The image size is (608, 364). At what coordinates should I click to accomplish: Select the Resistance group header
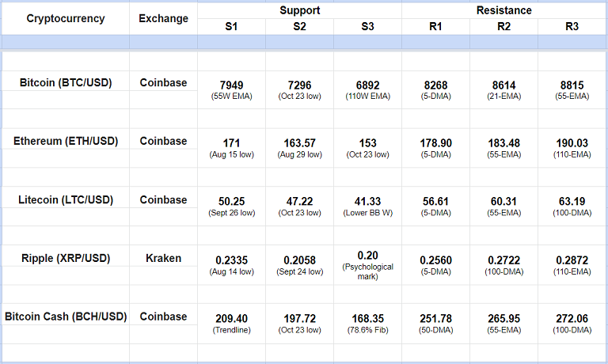pos(504,11)
